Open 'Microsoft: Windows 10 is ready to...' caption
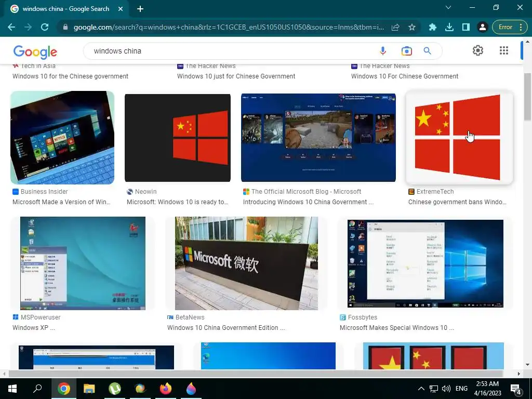532x399 pixels. coord(178,202)
